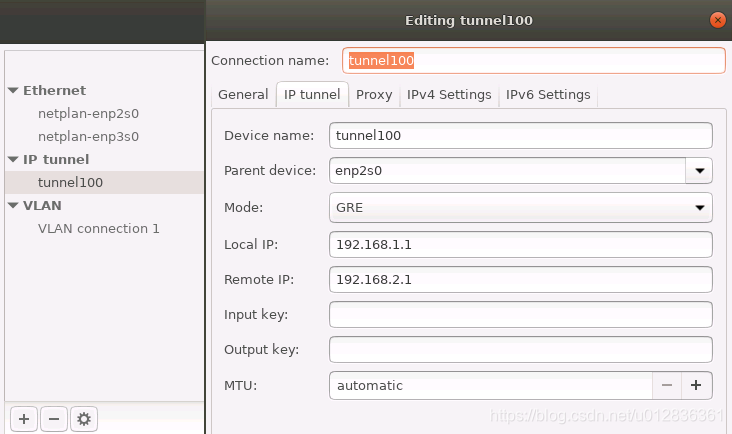
Task: Open the IPv4 Settings tab
Action: 448,95
